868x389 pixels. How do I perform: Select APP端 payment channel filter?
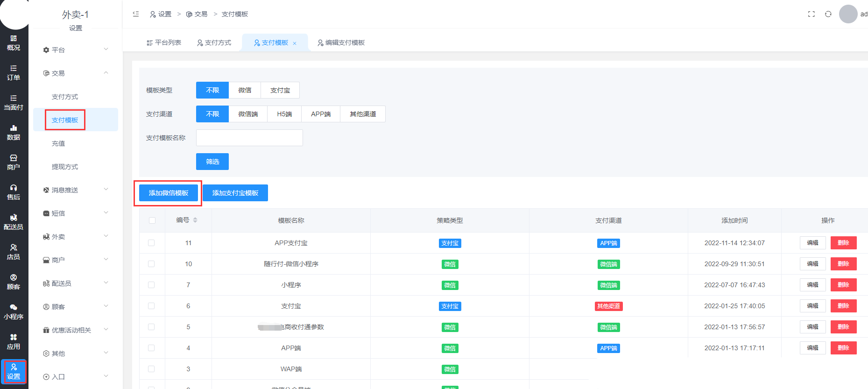tap(321, 114)
